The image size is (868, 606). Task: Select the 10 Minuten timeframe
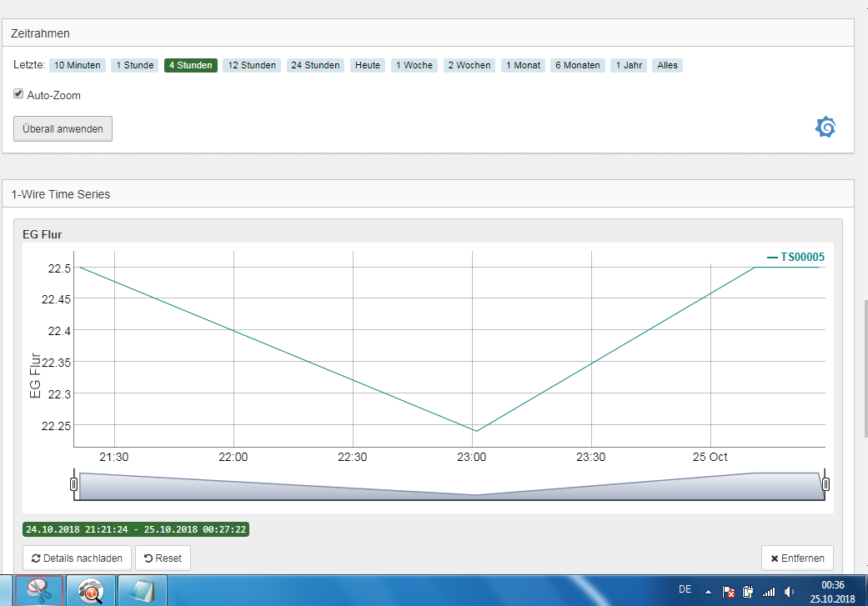pos(78,65)
